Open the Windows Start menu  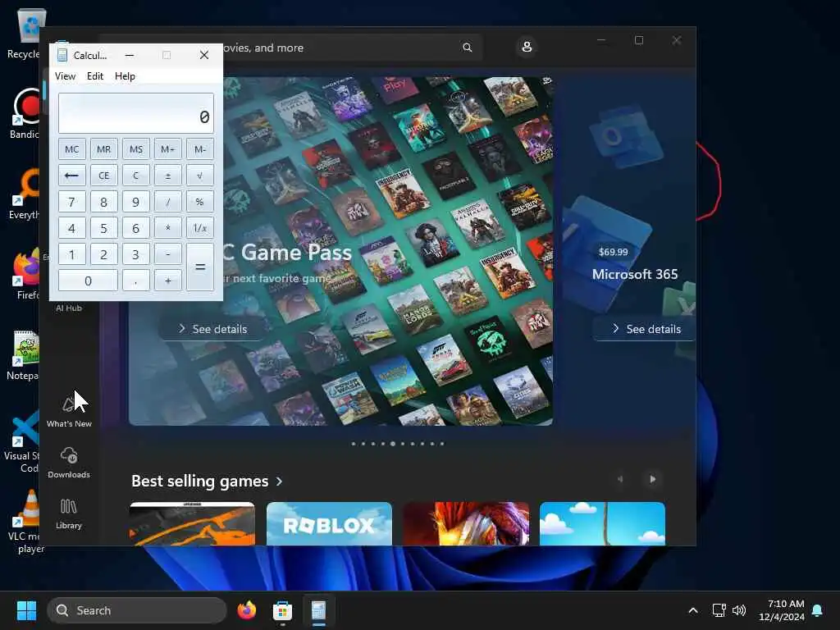[26, 610]
